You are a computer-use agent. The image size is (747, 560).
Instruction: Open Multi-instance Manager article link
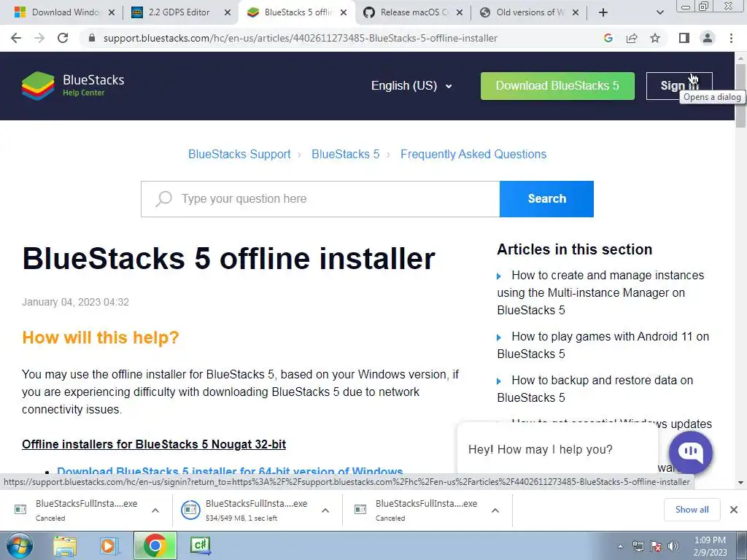pos(600,293)
